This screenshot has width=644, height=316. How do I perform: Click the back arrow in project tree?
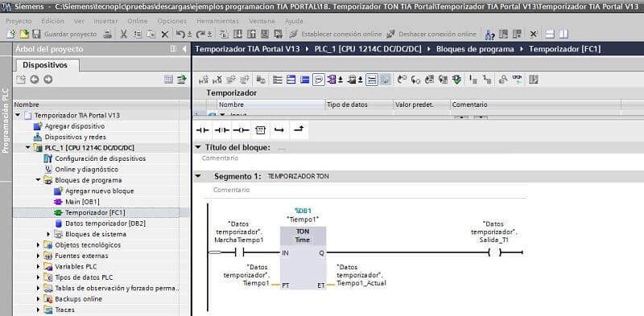34,80
